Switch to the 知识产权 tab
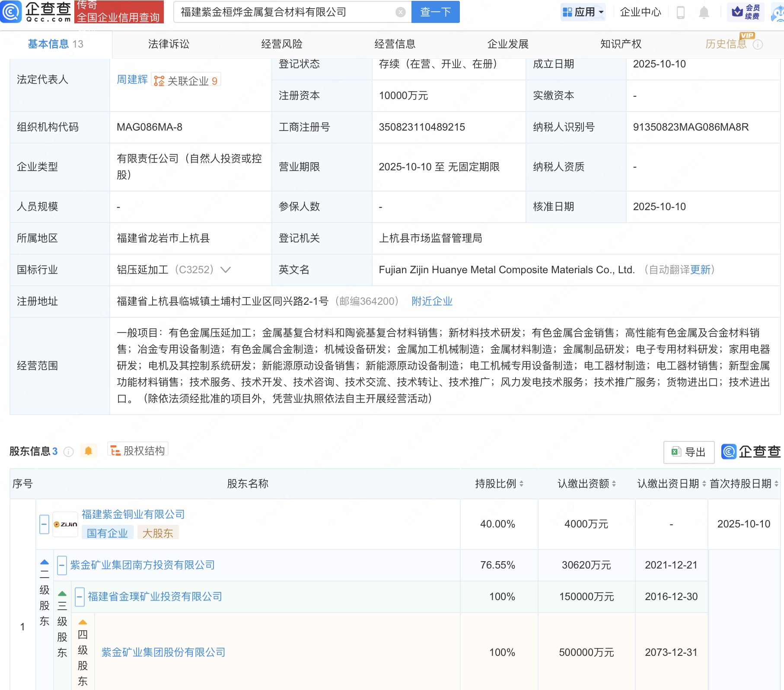The width and height of the screenshot is (784, 690). click(621, 44)
